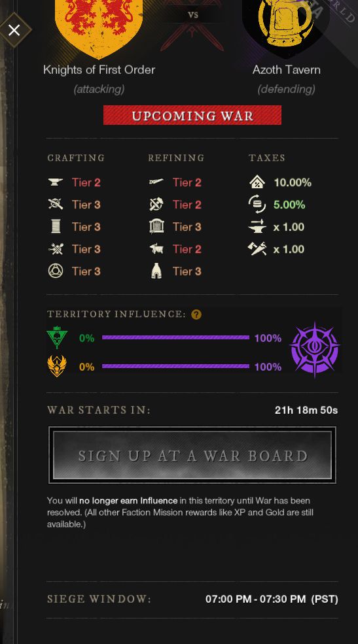Click the siege window time text
The image size is (358, 644).
pyautogui.click(x=272, y=599)
